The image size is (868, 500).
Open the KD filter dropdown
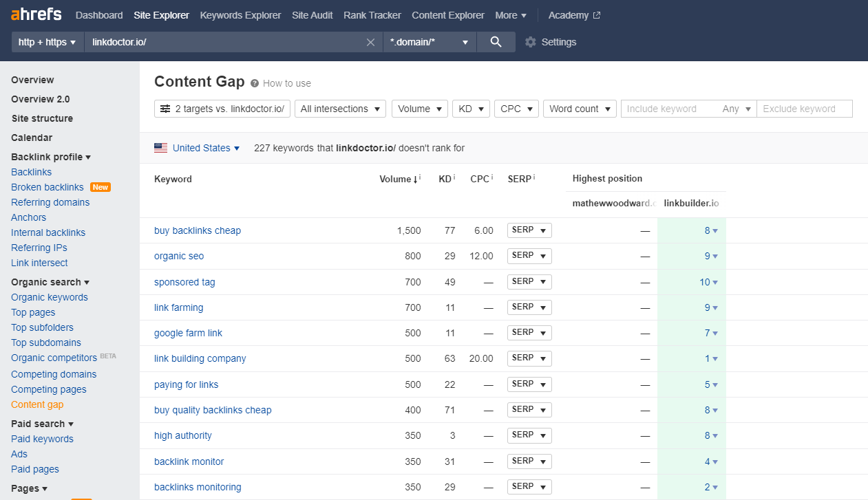471,109
